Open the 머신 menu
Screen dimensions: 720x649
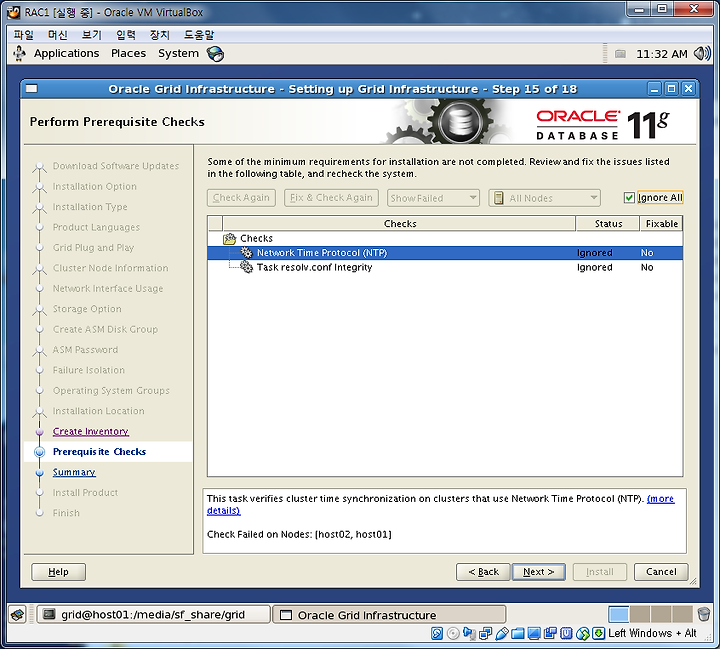coord(58,35)
